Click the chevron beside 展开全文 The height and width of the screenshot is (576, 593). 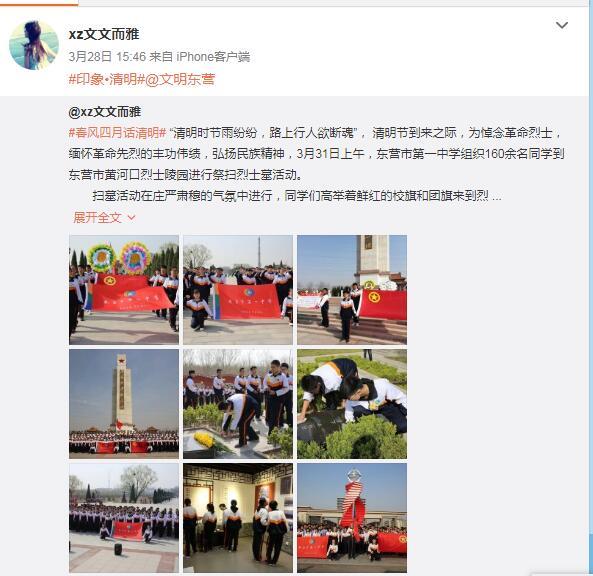[132, 218]
